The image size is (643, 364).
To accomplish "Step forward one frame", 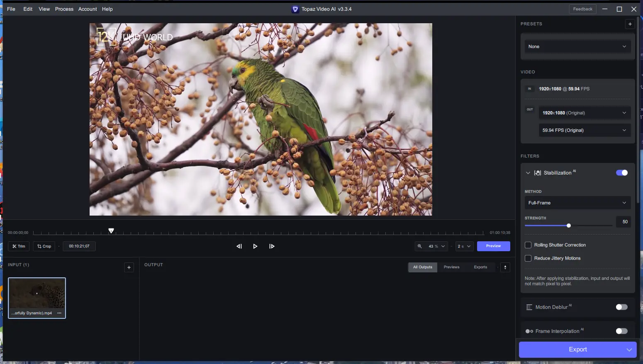I will (x=272, y=246).
